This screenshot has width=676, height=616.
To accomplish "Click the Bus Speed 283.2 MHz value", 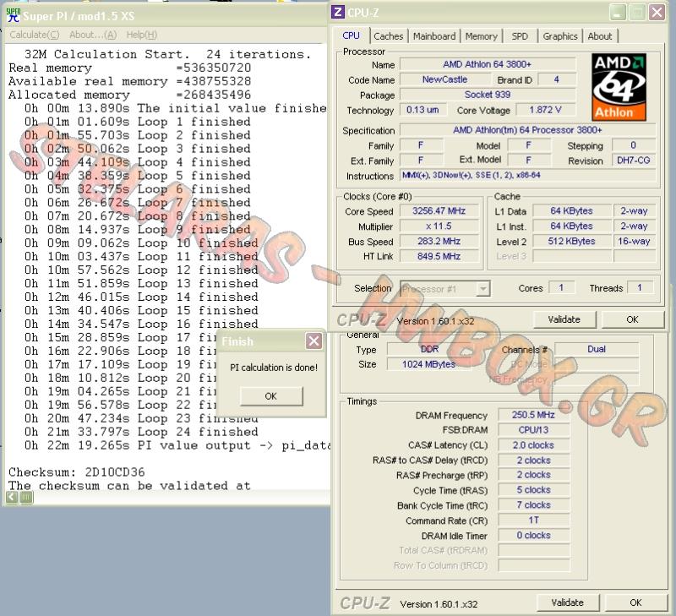I will click(439, 242).
